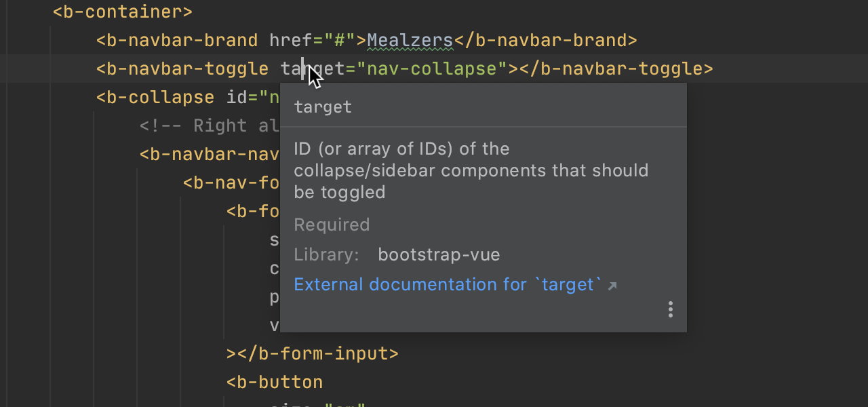
Task: Click the "Right al" HTML comment line
Action: [x=203, y=125]
